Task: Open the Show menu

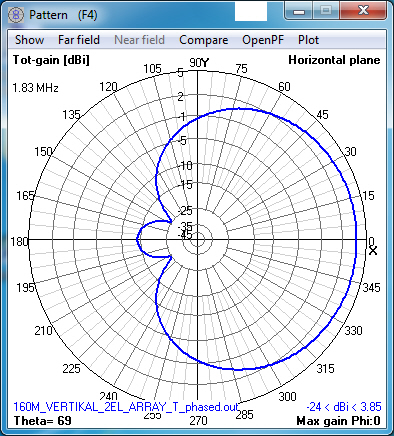Action: tap(29, 40)
